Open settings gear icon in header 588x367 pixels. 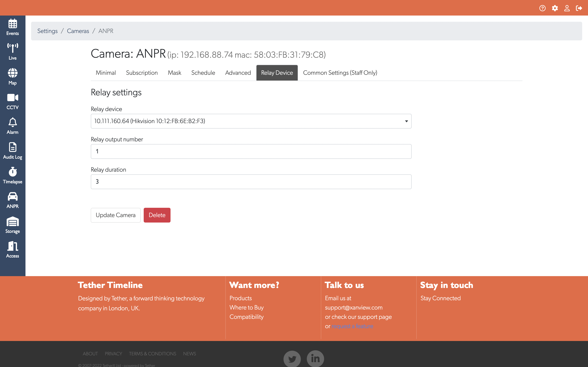(x=555, y=8)
